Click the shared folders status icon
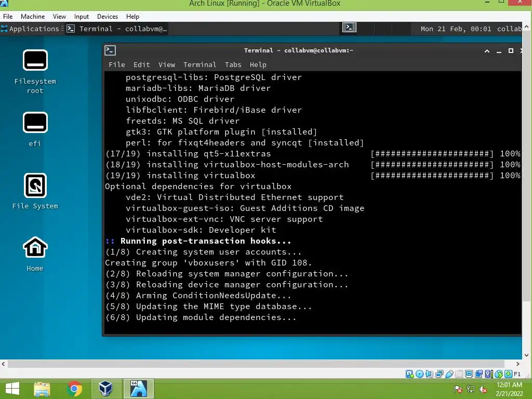Image resolution: width=532 pixels, height=399 pixels. click(x=459, y=374)
